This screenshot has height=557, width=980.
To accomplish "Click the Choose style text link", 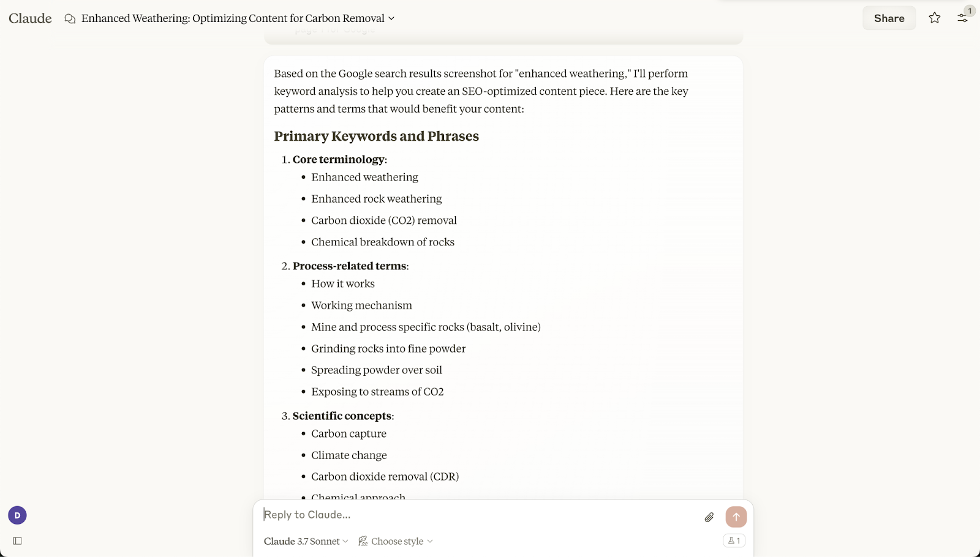I will tap(397, 541).
